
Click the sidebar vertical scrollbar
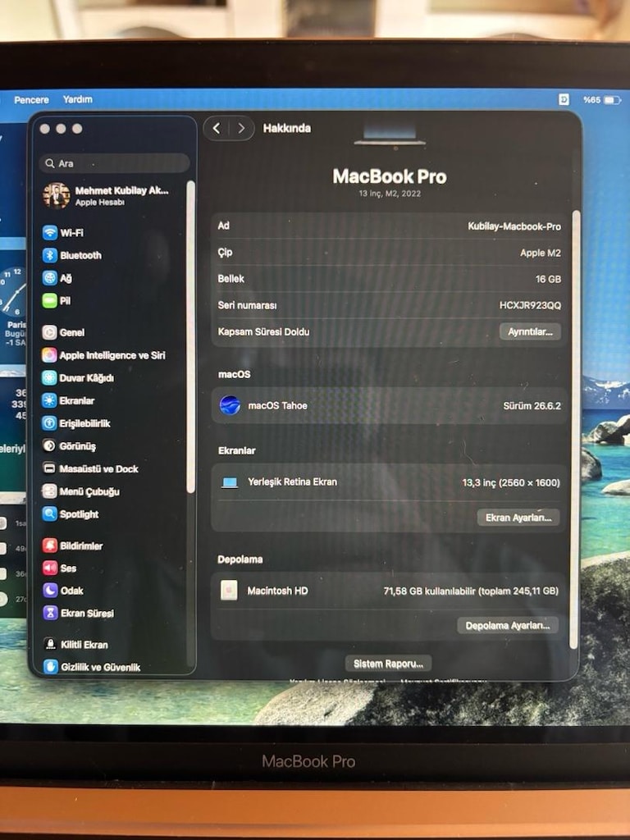[190, 337]
